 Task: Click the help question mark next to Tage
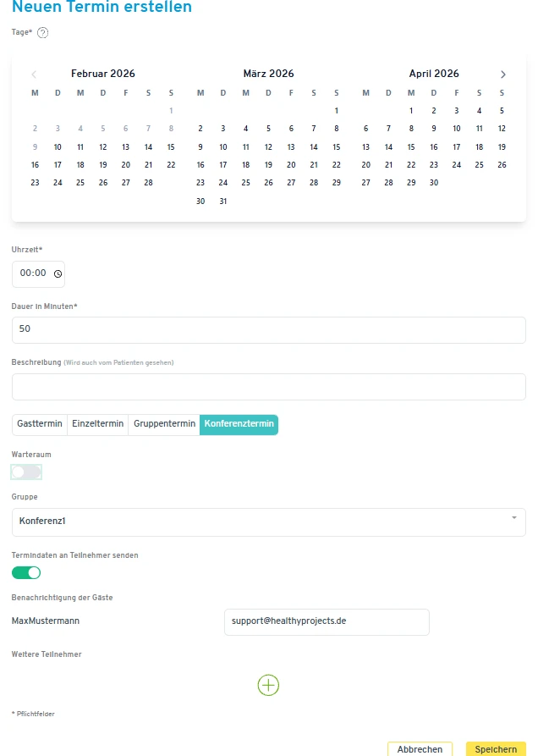coord(43,33)
